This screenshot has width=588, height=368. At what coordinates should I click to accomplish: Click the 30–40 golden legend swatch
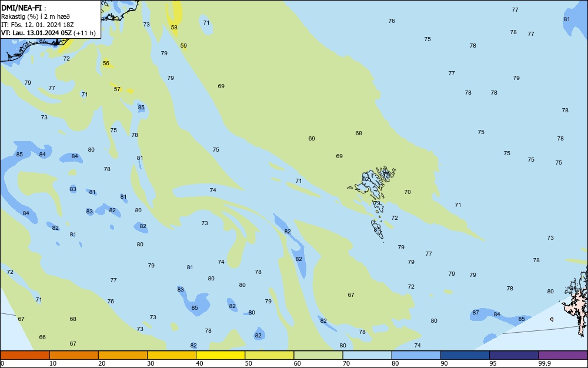coord(172,355)
